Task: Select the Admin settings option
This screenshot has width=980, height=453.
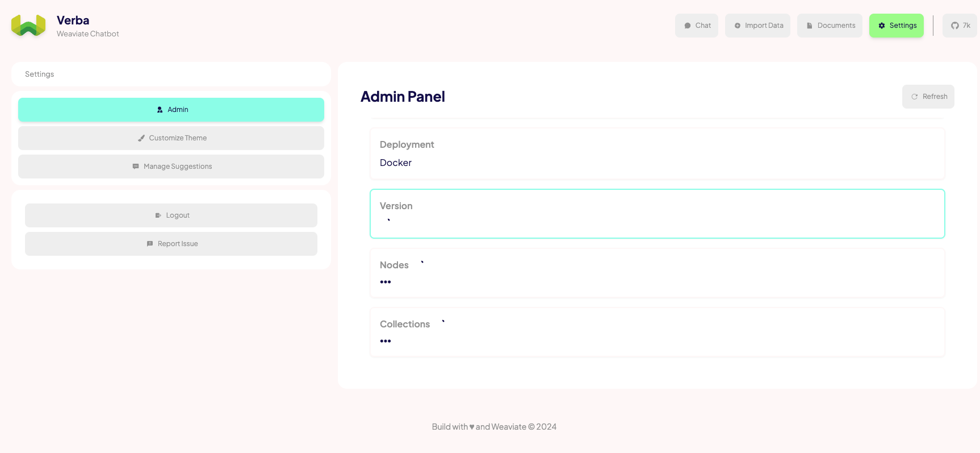Action: coord(171,110)
